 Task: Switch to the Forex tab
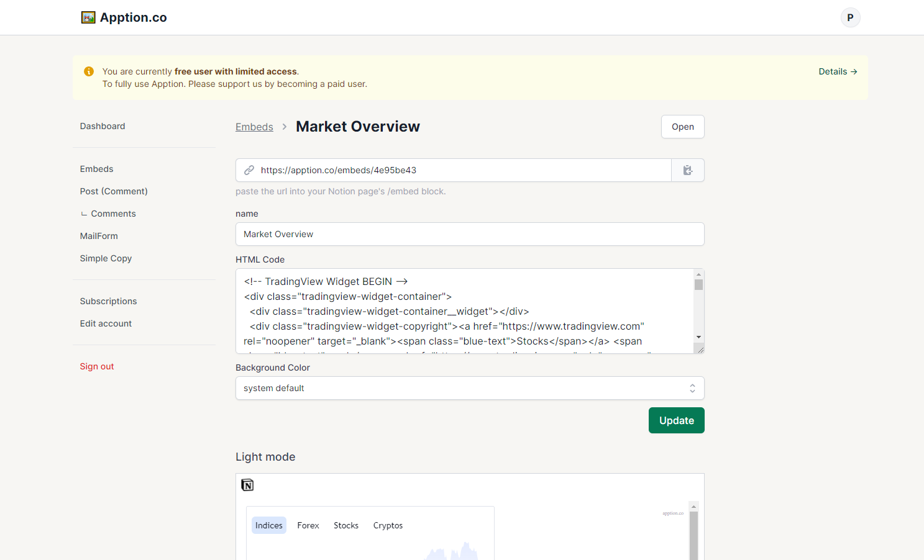308,525
